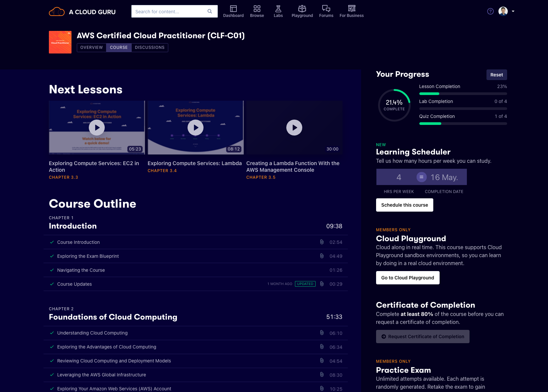Image resolution: width=548 pixels, height=392 pixels.
Task: Click the 21.4% complete progress ring
Action: click(394, 105)
